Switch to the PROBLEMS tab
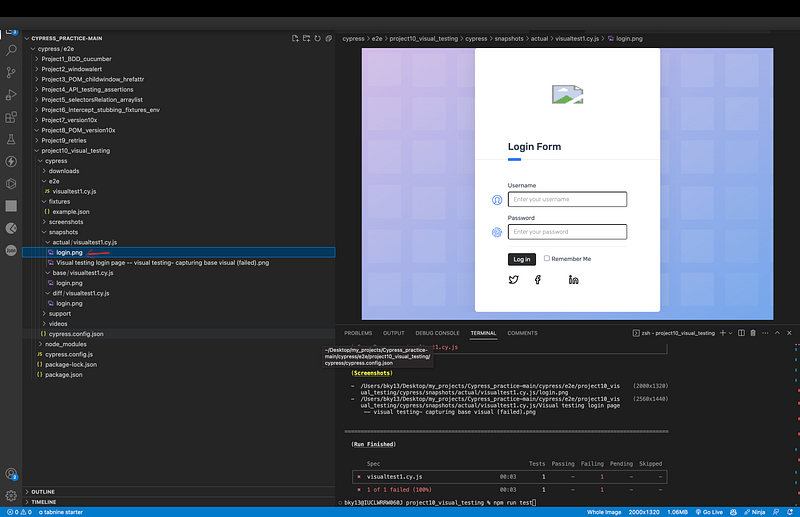Image resolution: width=800 pixels, height=517 pixels. (x=358, y=333)
